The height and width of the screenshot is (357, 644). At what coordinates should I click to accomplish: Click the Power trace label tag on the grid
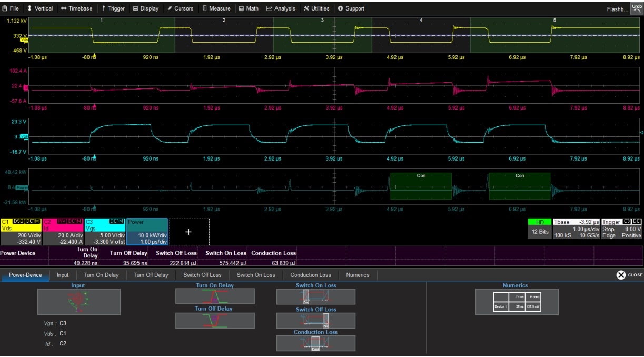[22, 187]
